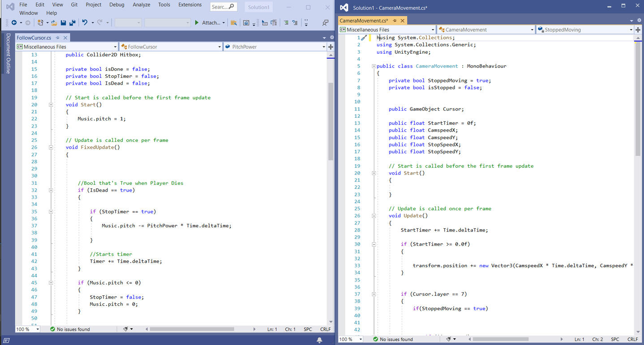Click the green Start debugging arrow
644x345 pixels.
coord(196,23)
